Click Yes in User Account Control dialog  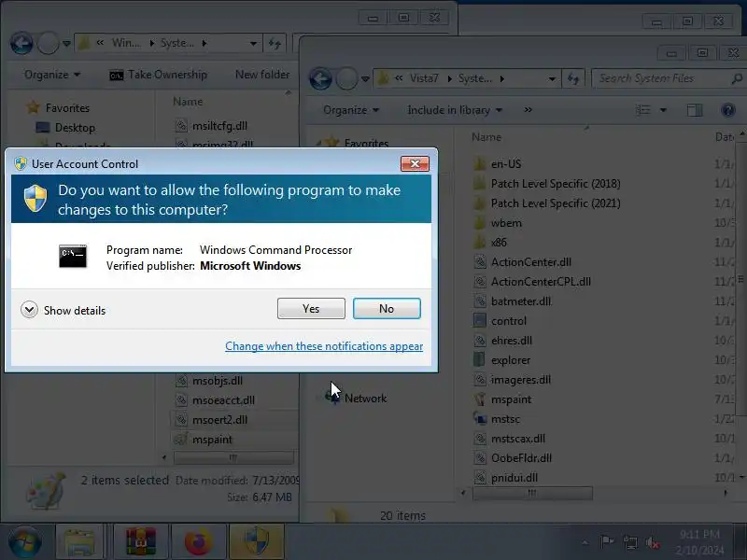311,309
